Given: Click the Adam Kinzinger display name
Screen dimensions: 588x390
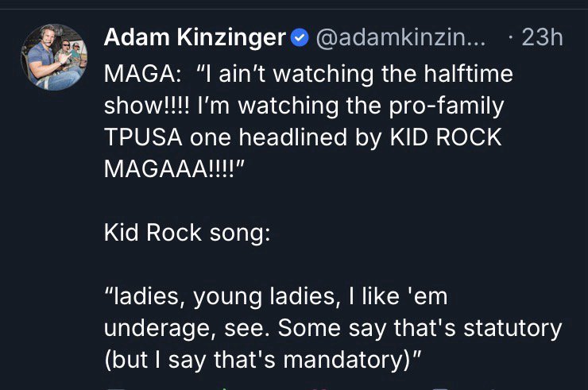Looking at the screenshot, I should (x=195, y=37).
